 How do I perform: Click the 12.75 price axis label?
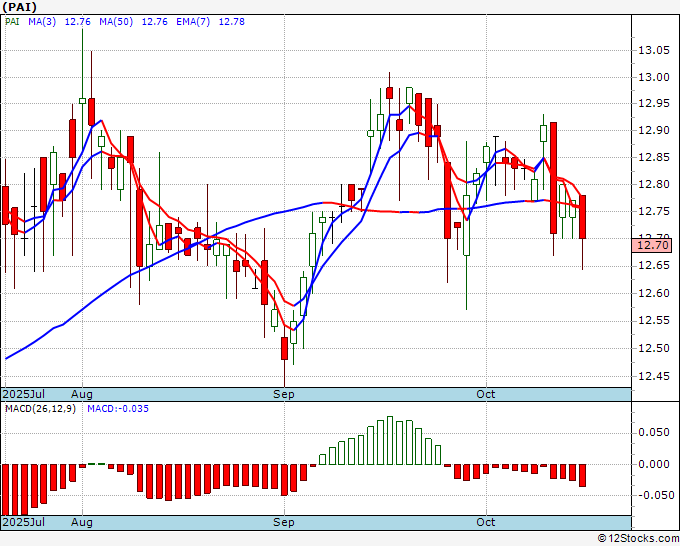[x=654, y=211]
